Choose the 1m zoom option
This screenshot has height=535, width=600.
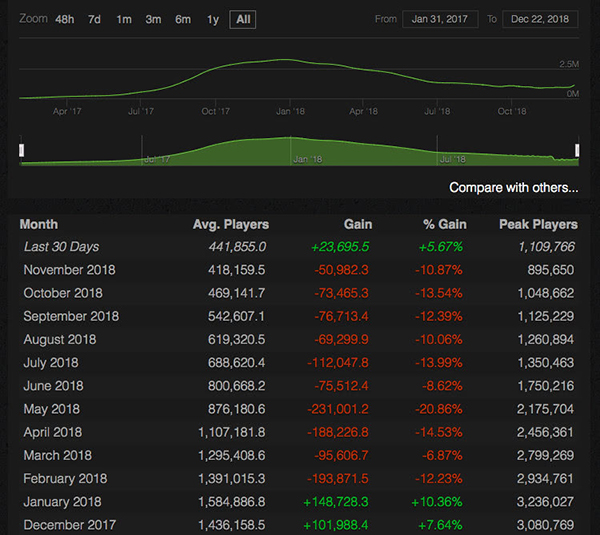tap(123, 19)
